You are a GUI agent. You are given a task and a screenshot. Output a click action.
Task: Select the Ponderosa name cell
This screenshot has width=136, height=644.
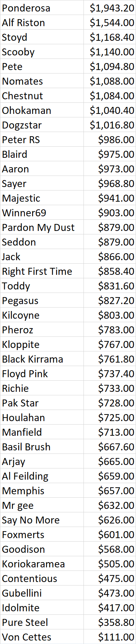tap(42, 8)
